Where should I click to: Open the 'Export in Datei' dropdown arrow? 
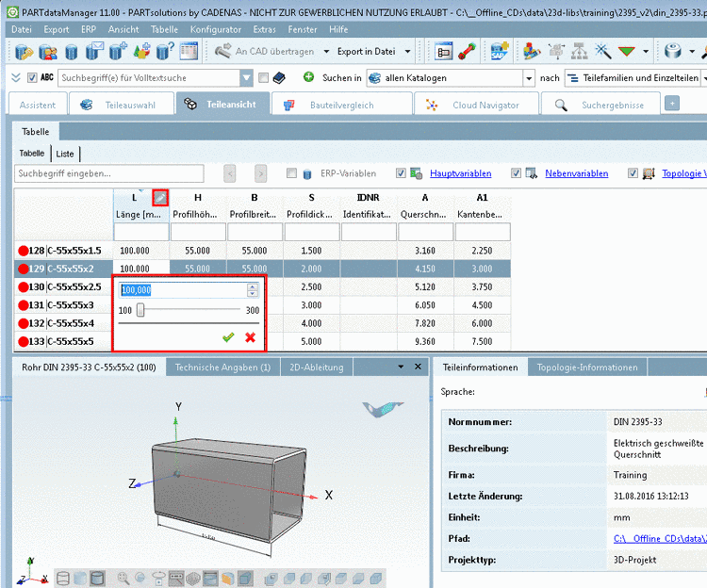[407, 52]
